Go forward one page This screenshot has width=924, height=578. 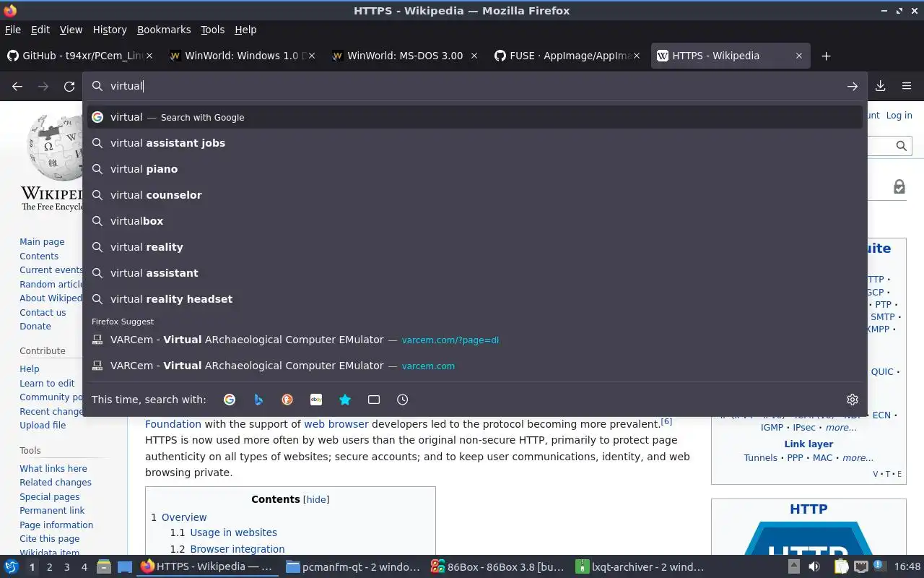[x=43, y=86]
